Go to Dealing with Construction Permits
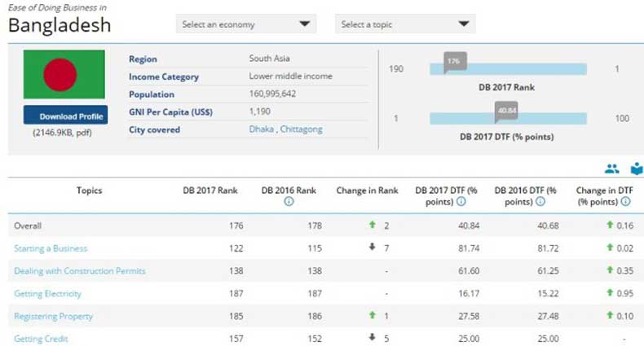This screenshot has height=346, width=644. pos(80,271)
